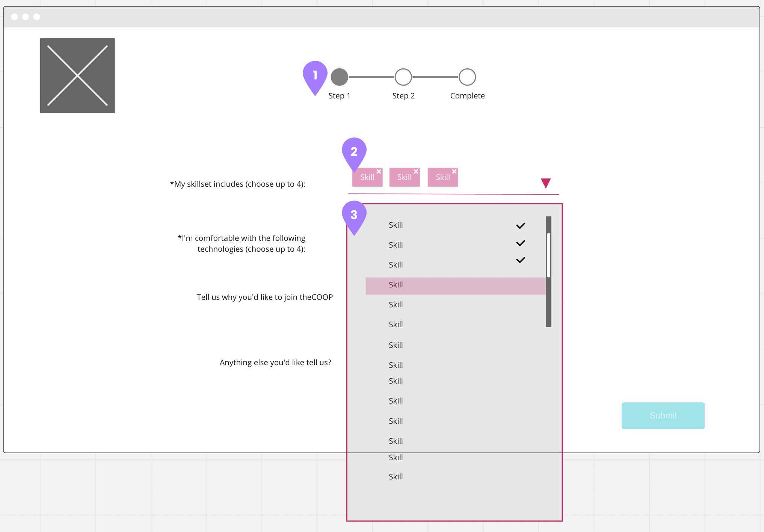Jump to the Complete step circle

tap(467, 77)
